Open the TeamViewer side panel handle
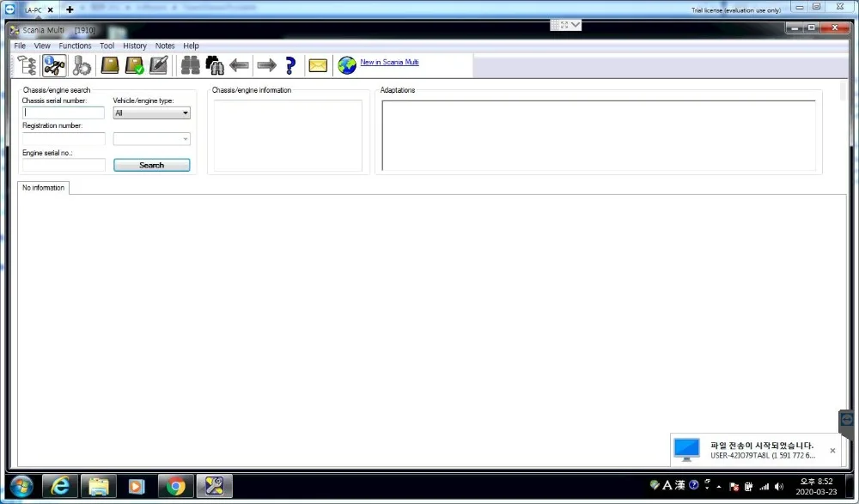Image resolution: width=859 pixels, height=504 pixels. pos(847,420)
